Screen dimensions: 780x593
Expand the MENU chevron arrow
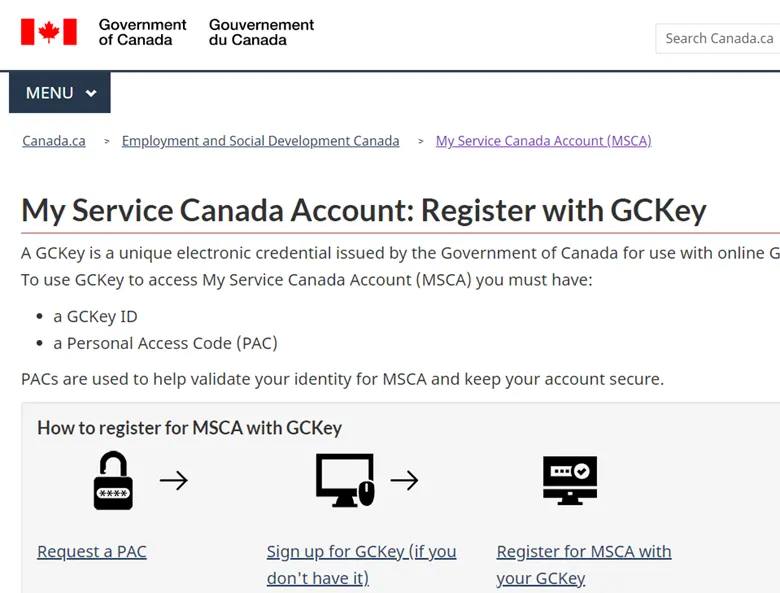[91, 93]
